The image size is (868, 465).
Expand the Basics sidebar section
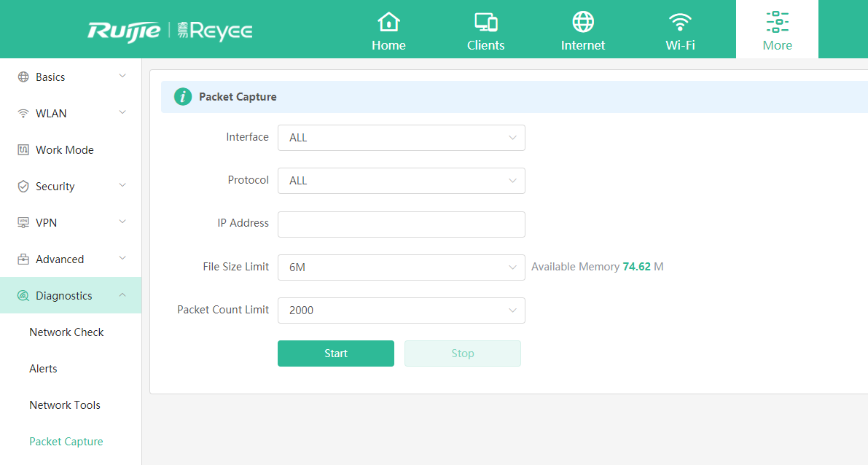pyautogui.click(x=71, y=77)
